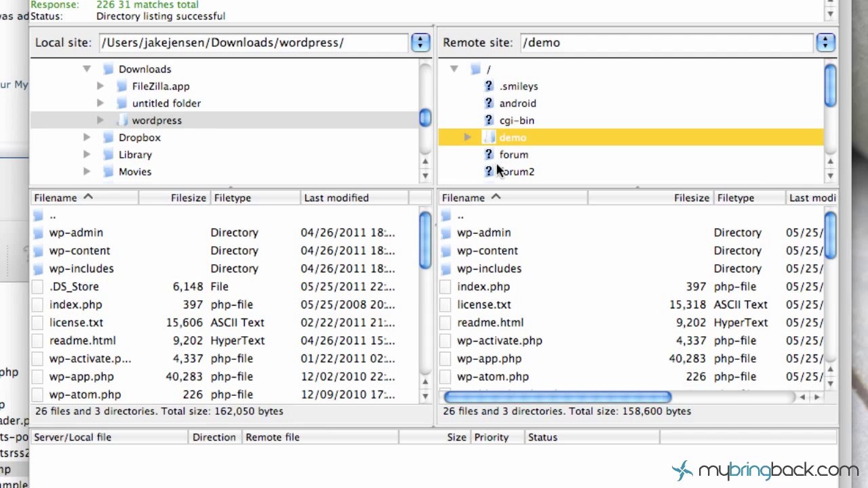Collapse the Downloads folder in local tree
868x488 pixels.
pos(87,69)
